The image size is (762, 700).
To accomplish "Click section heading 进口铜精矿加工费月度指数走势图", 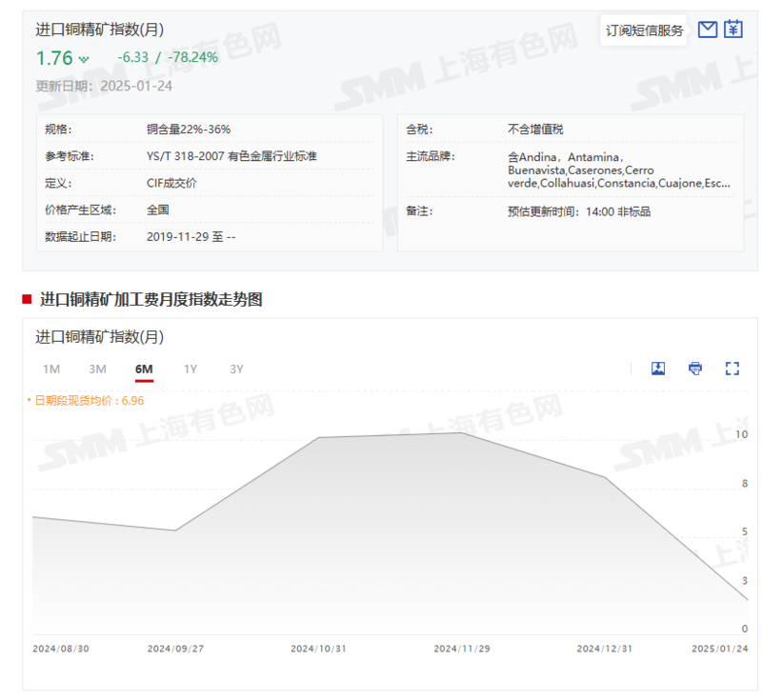I will click(151, 299).
